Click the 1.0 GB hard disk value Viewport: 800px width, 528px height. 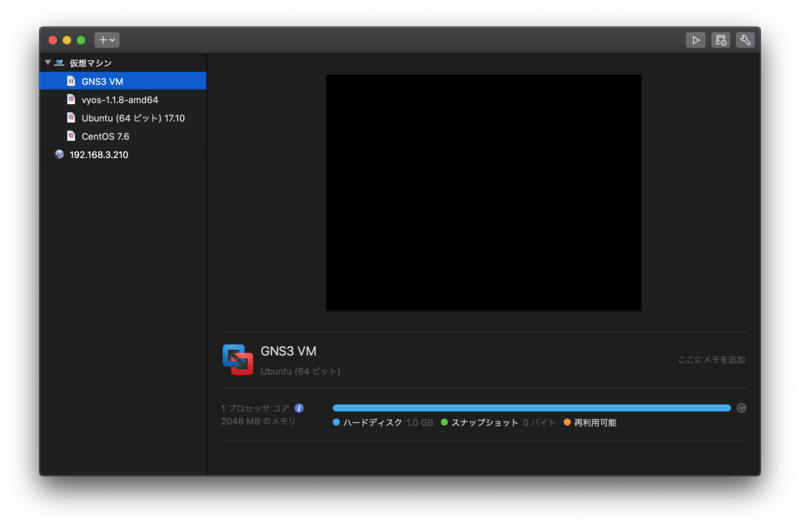[420, 422]
